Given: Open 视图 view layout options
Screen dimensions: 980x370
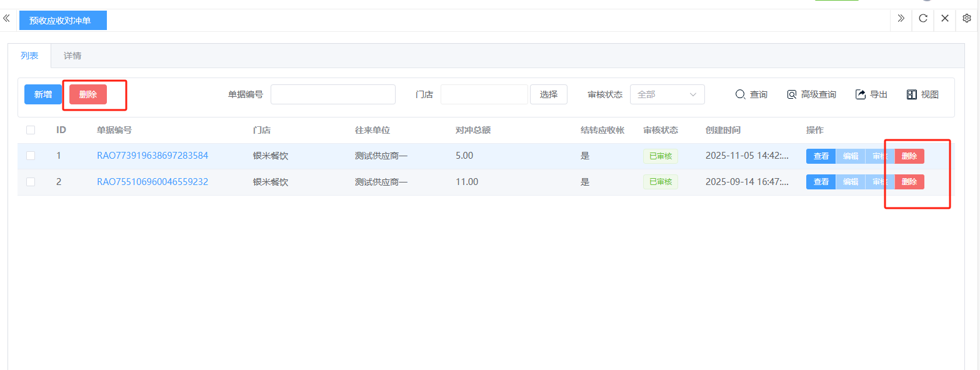Looking at the screenshot, I should (x=922, y=94).
